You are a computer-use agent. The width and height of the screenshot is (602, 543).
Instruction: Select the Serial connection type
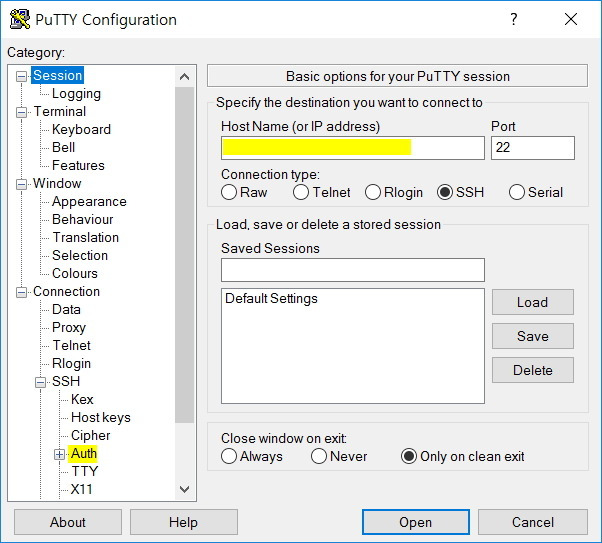517,192
